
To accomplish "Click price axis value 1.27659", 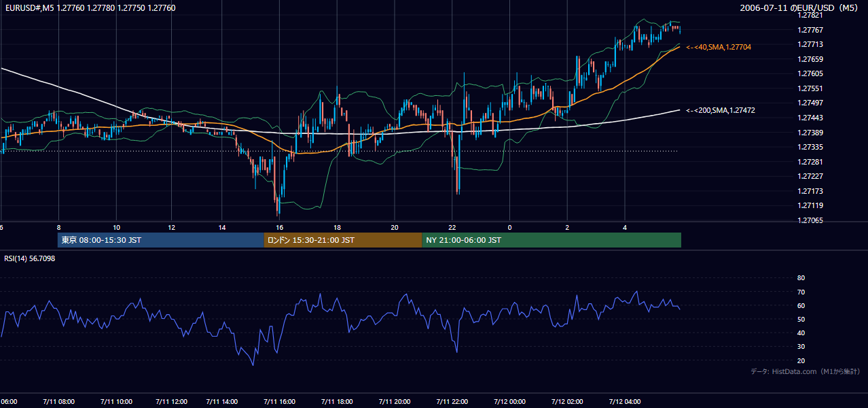I will (810, 59).
